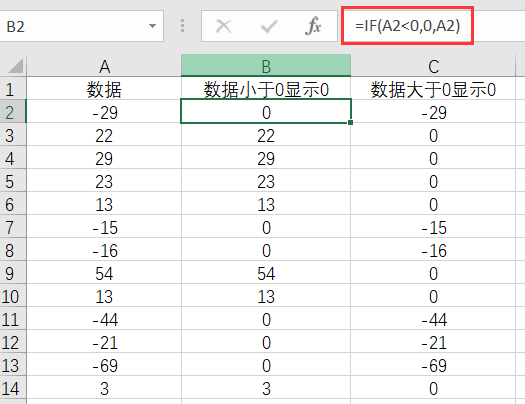Click cell A8 containing -16

[104, 249]
